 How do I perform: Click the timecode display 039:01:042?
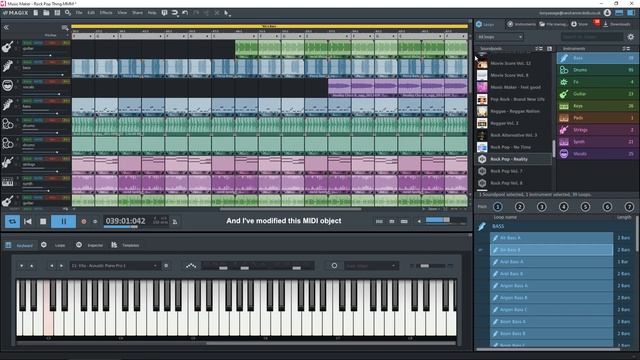click(125, 221)
